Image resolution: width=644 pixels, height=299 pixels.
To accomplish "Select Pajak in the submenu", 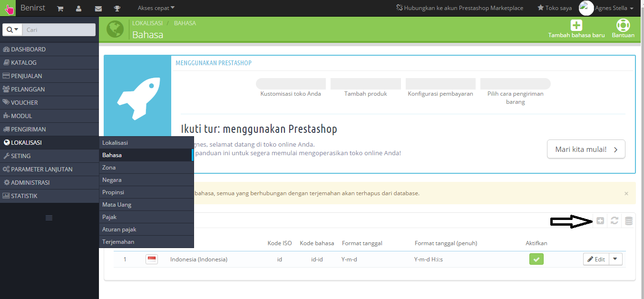I will click(146, 217).
